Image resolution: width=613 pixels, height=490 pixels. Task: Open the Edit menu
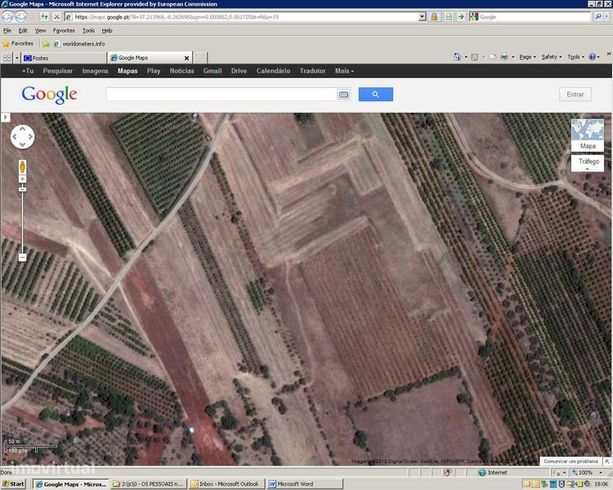point(23,31)
